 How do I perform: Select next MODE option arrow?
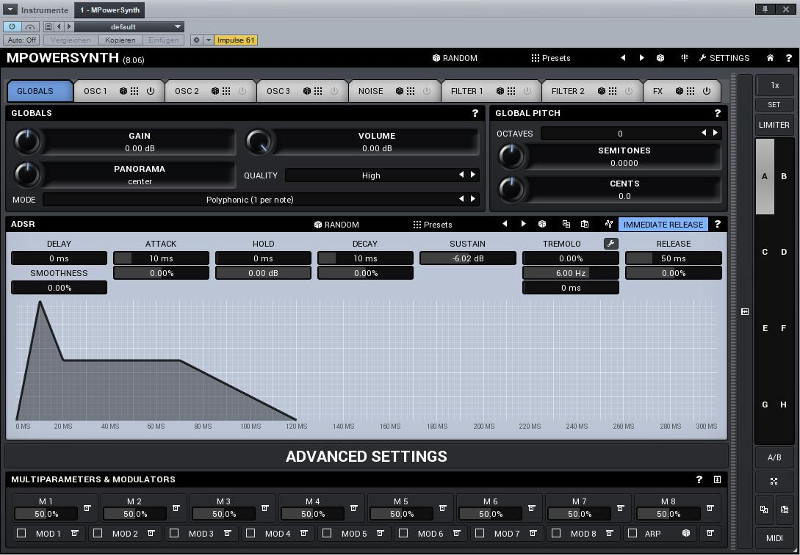pyautogui.click(x=473, y=199)
